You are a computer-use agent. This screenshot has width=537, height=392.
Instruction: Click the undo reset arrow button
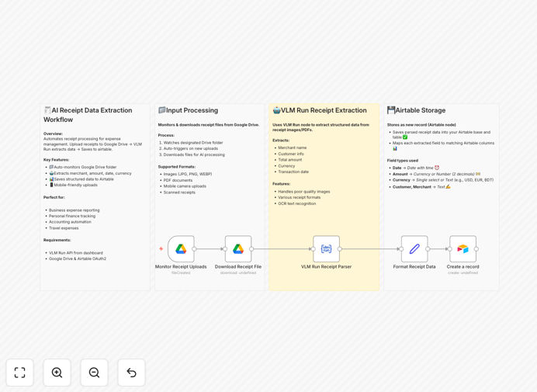coord(131,373)
